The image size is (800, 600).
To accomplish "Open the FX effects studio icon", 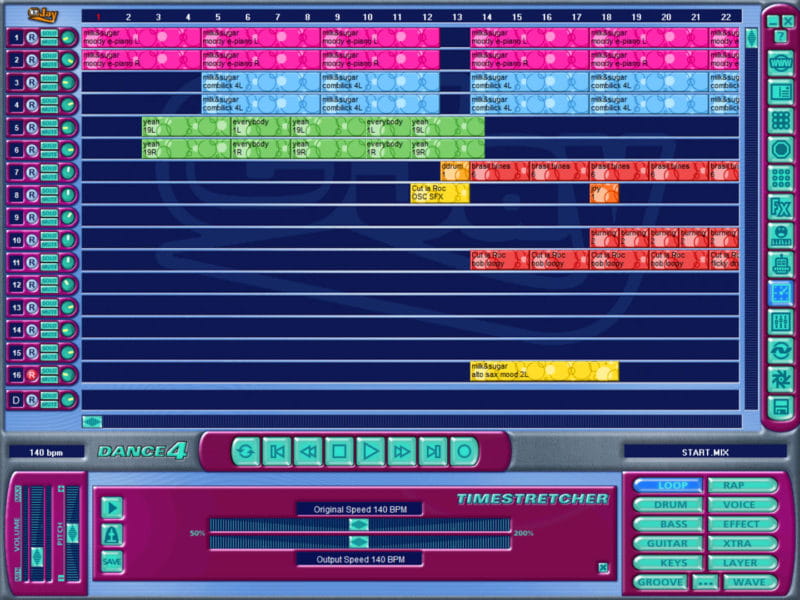I will click(780, 207).
